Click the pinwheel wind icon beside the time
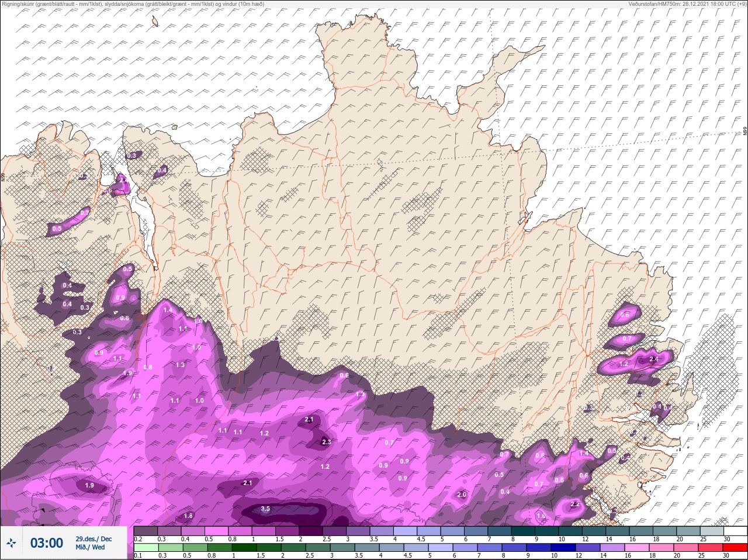 [x=11, y=544]
